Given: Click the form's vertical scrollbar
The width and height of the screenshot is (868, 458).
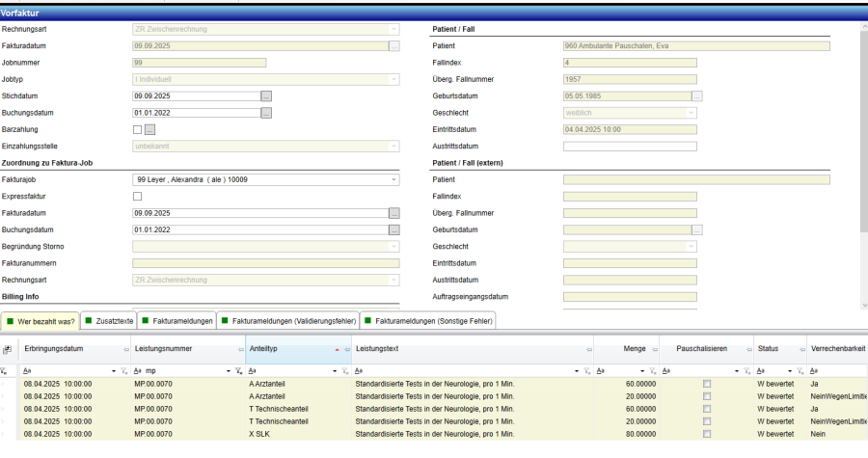Looking at the screenshot, I should (863, 145).
